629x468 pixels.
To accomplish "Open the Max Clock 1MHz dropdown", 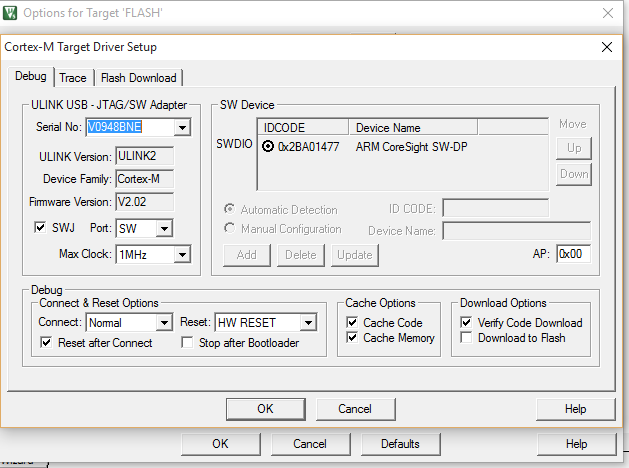I will click(x=182, y=255).
